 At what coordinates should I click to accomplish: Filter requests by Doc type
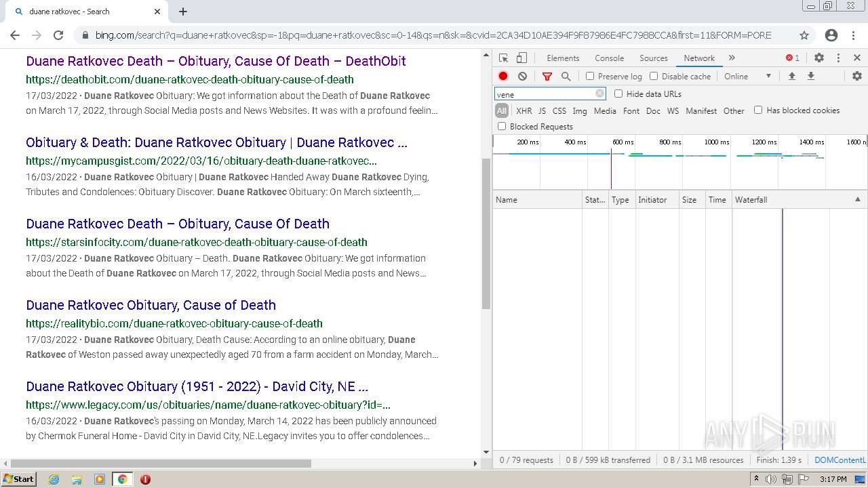click(x=653, y=110)
